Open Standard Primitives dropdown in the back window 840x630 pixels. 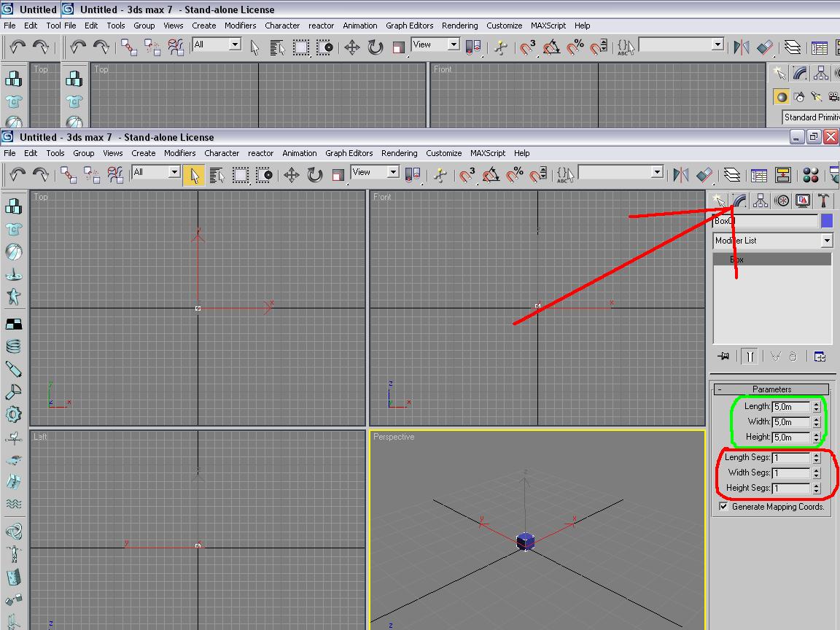tap(811, 117)
